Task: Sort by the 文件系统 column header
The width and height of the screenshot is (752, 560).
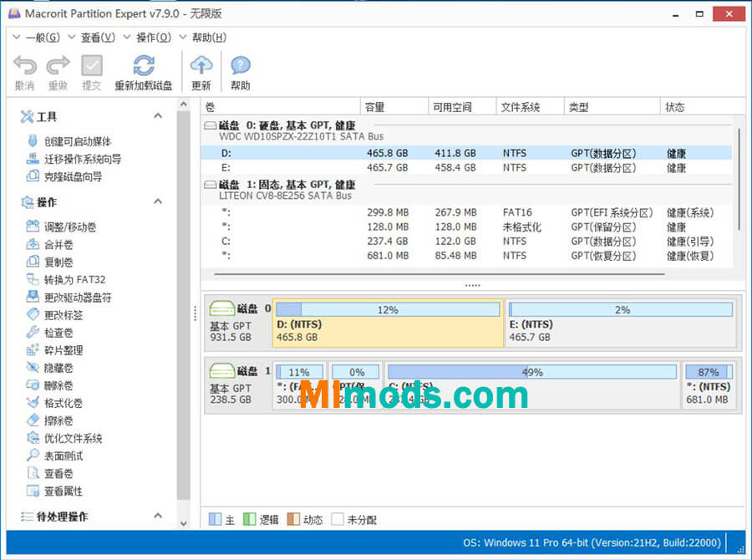Action: [530, 107]
